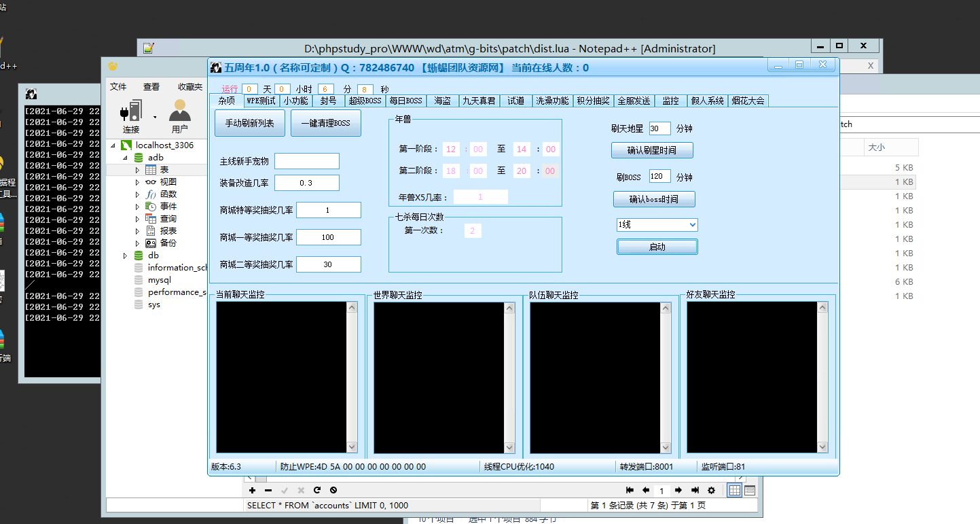Switch to the 小功能 tab
This screenshot has height=524, width=980.
[295, 101]
